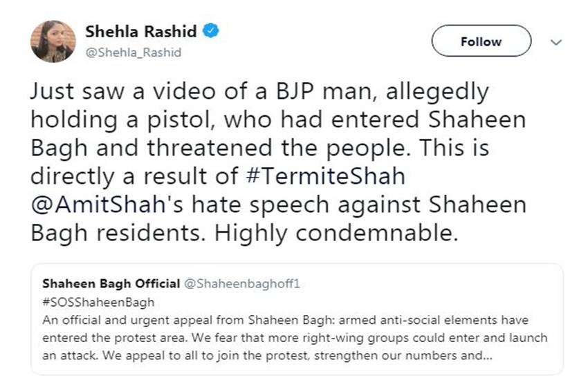Click the "Highly condemnable." sentence

pyautogui.click(x=337, y=234)
